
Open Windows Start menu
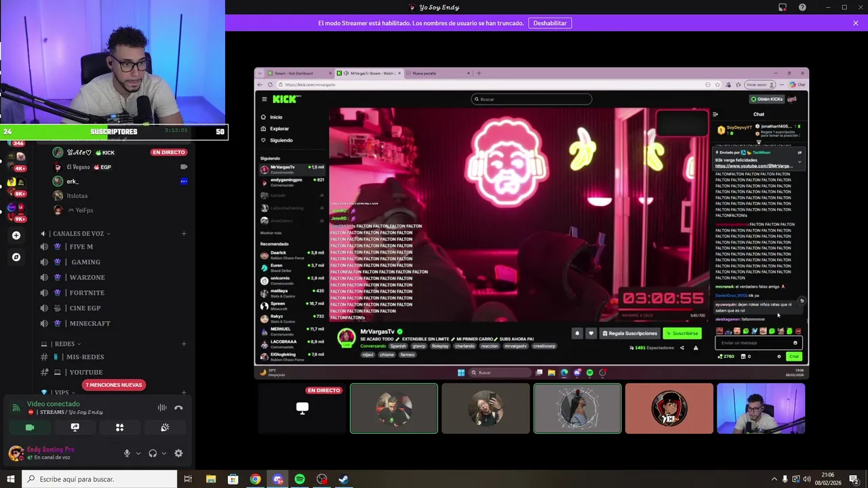click(x=11, y=479)
